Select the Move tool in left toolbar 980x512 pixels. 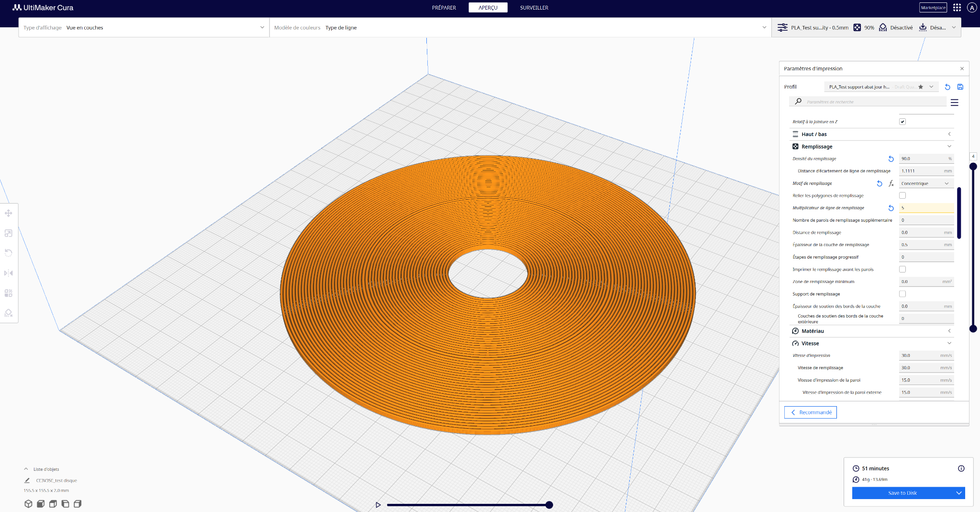click(9, 213)
